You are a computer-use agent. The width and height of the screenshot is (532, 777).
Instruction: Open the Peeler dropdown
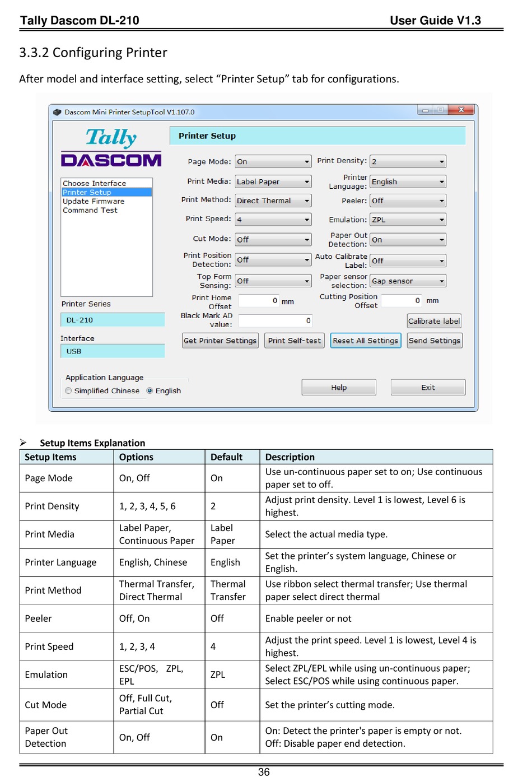click(408, 201)
